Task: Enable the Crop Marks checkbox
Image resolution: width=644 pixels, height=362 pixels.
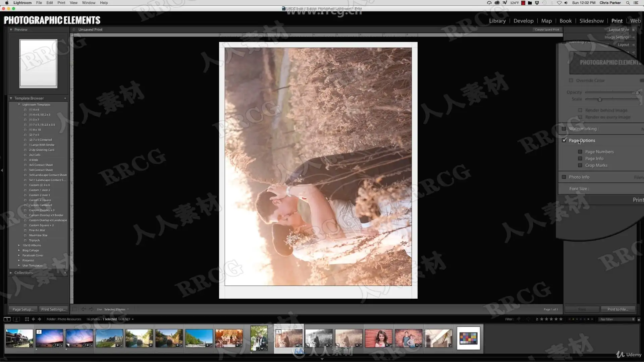Action: [580, 165]
